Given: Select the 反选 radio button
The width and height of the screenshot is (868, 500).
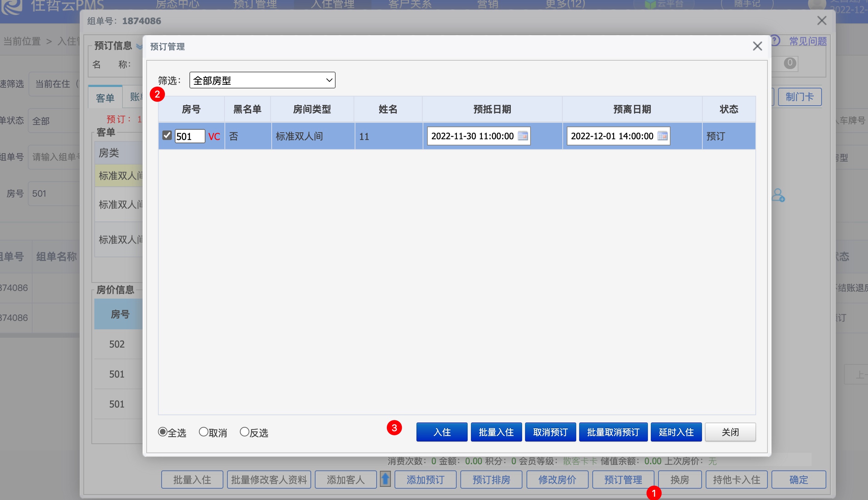Looking at the screenshot, I should (244, 432).
